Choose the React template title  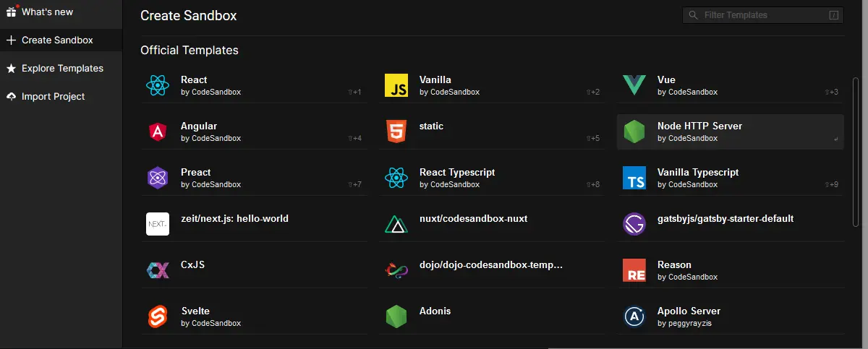[194, 80]
